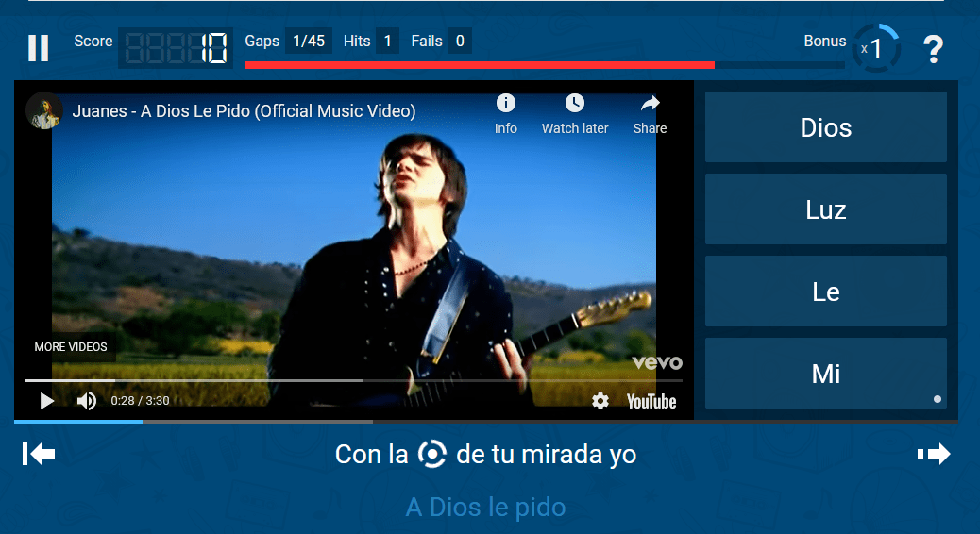Viewport: 980px width, 534px height.
Task: Click the Bonus label
Action: coord(825,42)
